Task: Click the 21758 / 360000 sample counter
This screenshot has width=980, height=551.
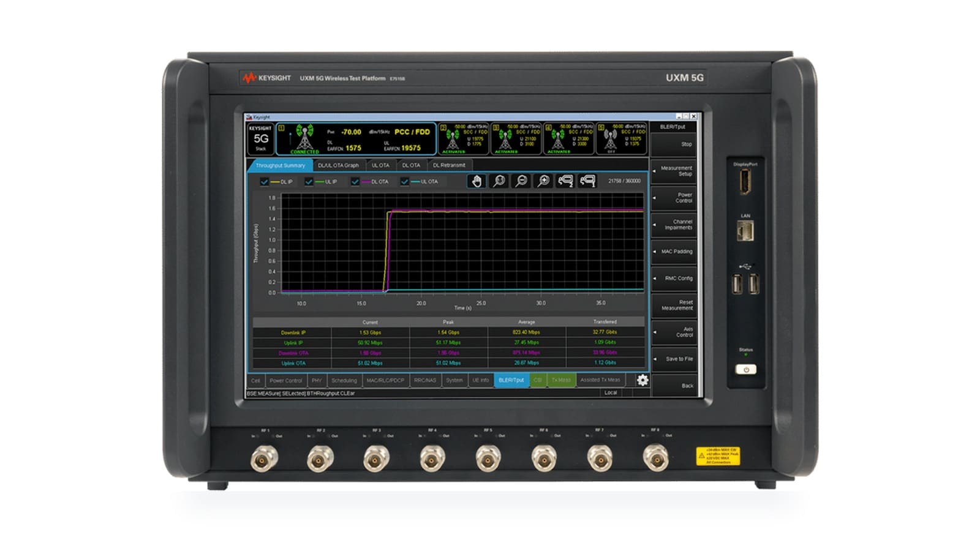Action: pos(624,181)
